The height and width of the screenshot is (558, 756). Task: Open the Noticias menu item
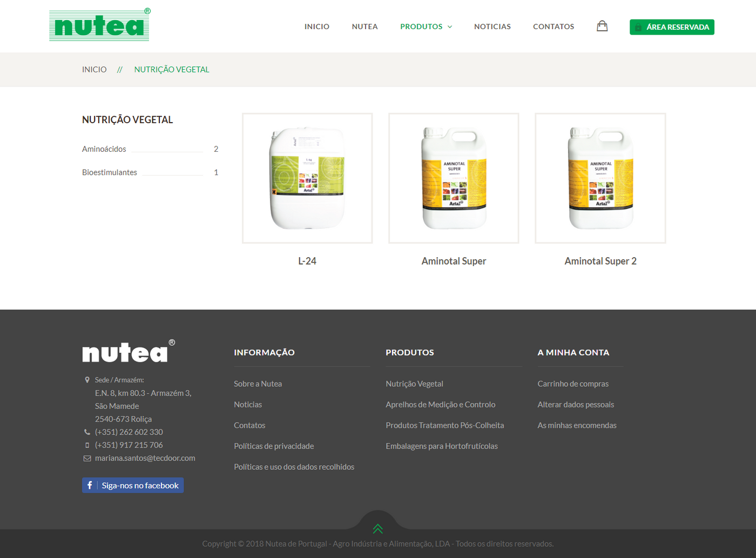492,26
